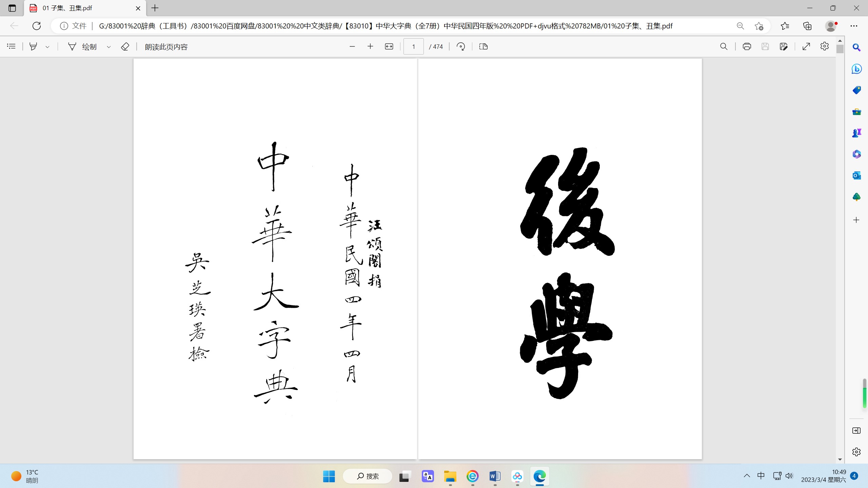Expand the Draw tool options arrow
Viewport: 868px width, 488px height.
click(109, 47)
